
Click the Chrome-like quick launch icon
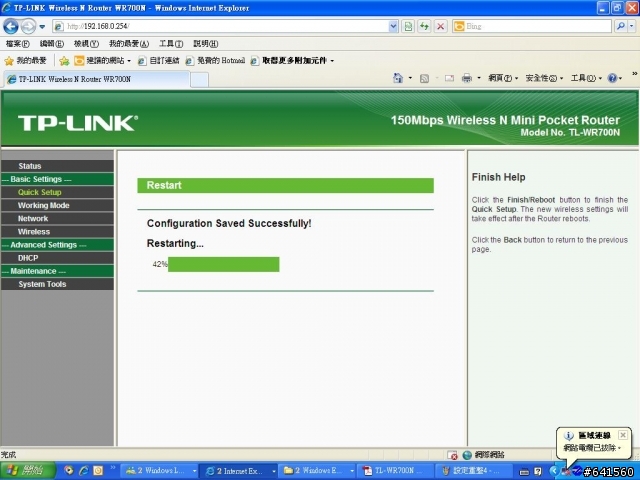tap(69, 471)
